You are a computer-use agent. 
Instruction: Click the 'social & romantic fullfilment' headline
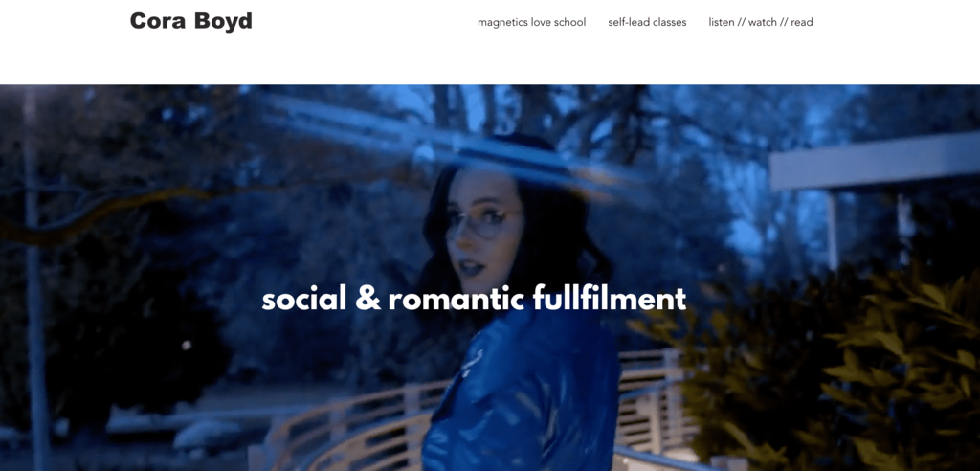[x=474, y=299]
